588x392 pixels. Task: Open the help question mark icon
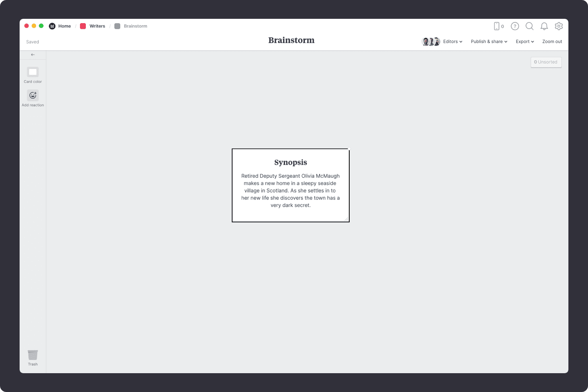(x=515, y=26)
